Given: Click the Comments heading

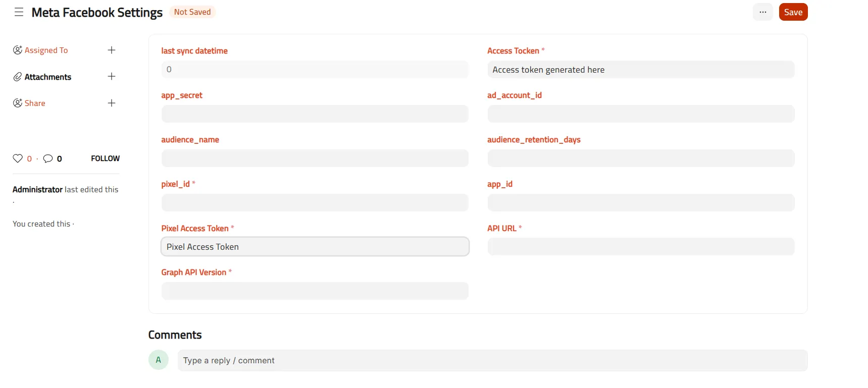Looking at the screenshot, I should tap(175, 335).
